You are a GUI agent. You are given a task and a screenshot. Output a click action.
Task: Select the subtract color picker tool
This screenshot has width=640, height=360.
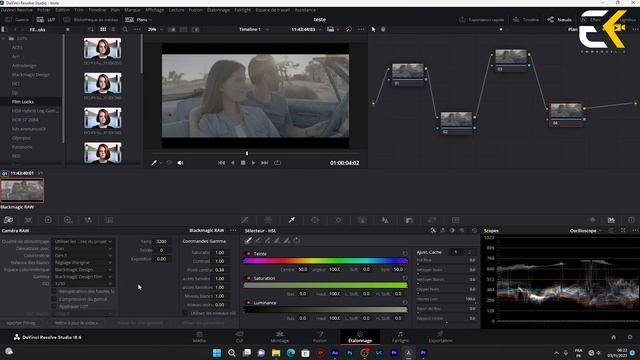click(258, 240)
